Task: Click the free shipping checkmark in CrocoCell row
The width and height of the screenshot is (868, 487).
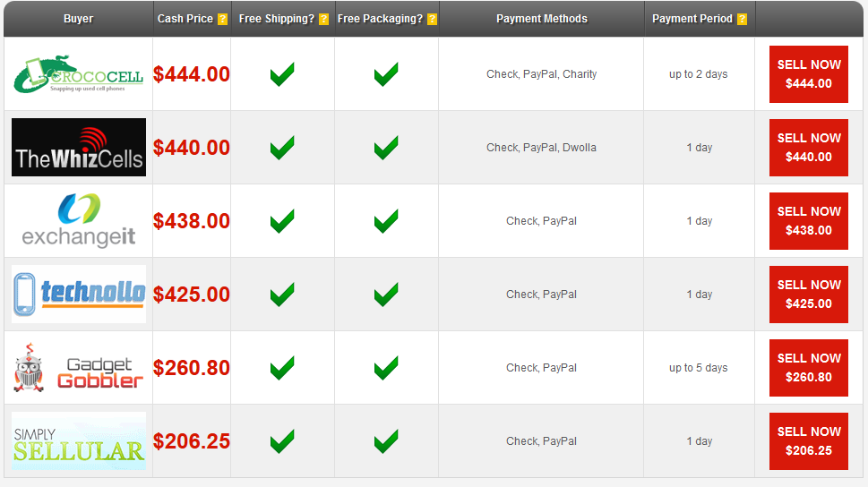Action: tap(282, 74)
